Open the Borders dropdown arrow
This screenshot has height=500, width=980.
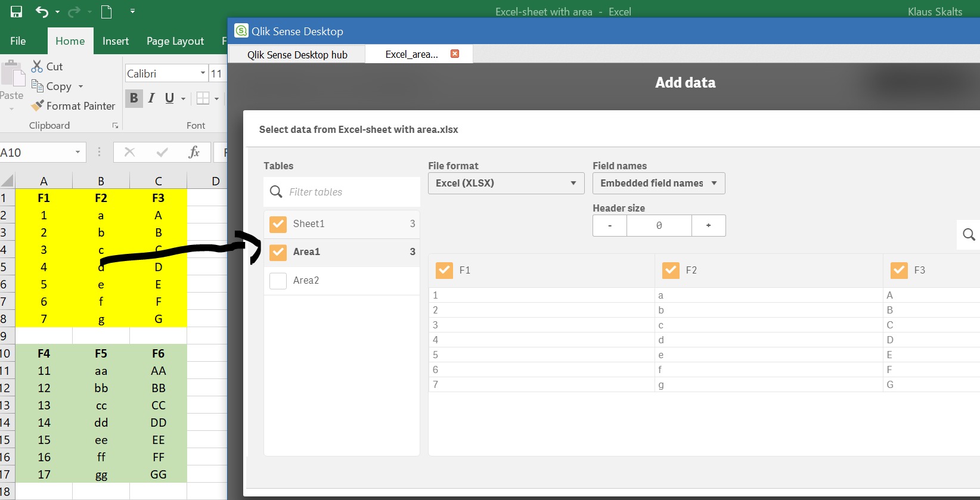217,98
